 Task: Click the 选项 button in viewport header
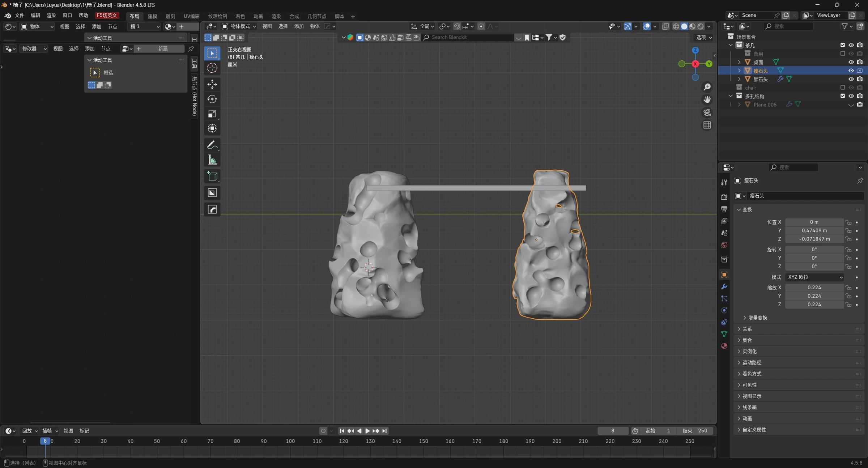pyautogui.click(x=704, y=37)
